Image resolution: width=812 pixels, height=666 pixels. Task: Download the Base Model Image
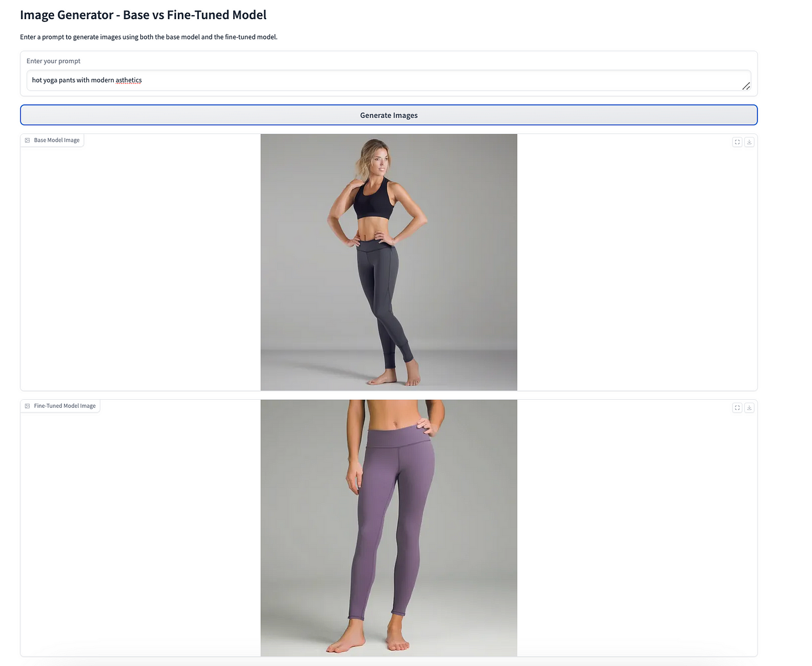click(749, 142)
